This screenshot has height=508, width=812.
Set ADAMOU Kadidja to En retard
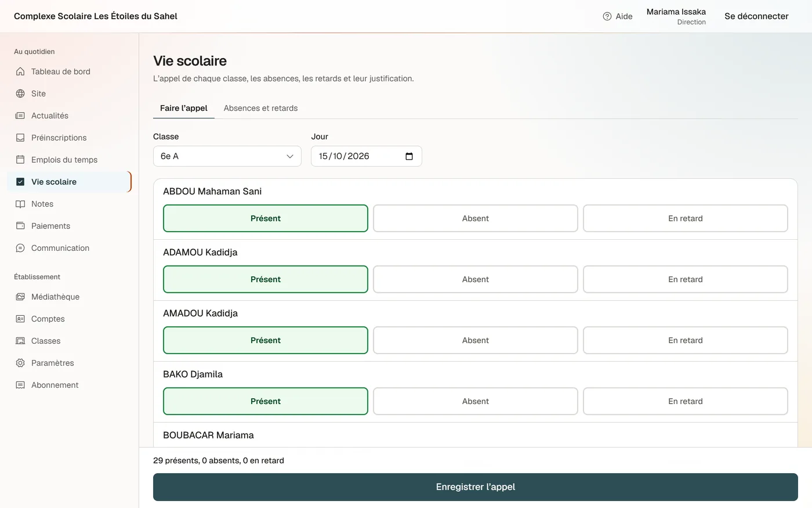click(x=686, y=279)
